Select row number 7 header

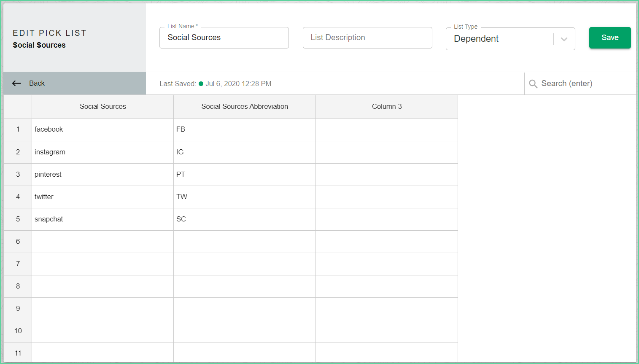pyautogui.click(x=18, y=264)
